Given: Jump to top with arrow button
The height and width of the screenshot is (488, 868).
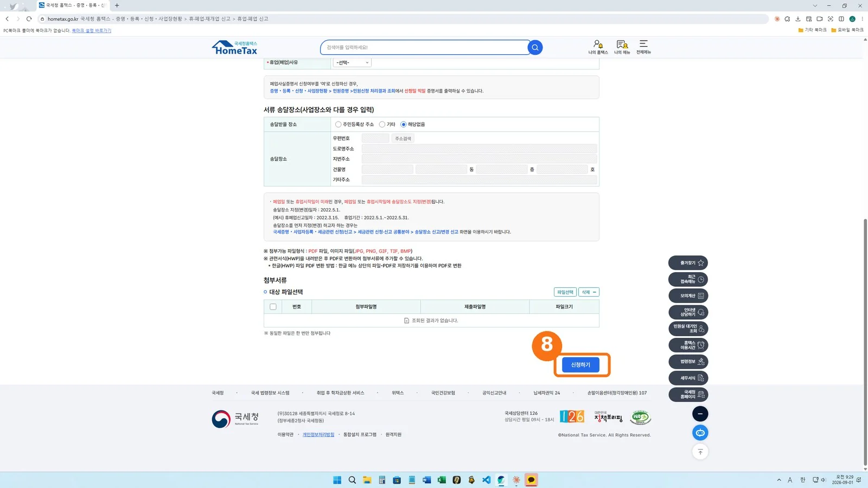Looking at the screenshot, I should click(x=700, y=452).
